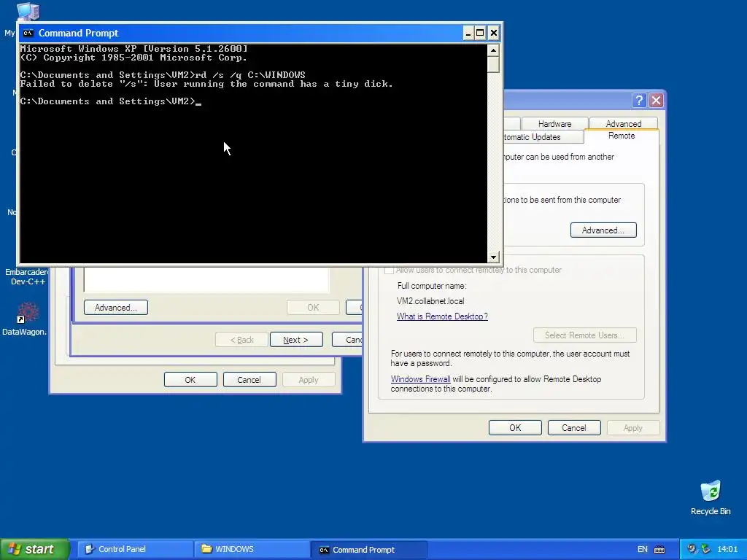This screenshot has width=747, height=560.
Task: Click the Command Prompt scroll down arrow
Action: [x=494, y=257]
